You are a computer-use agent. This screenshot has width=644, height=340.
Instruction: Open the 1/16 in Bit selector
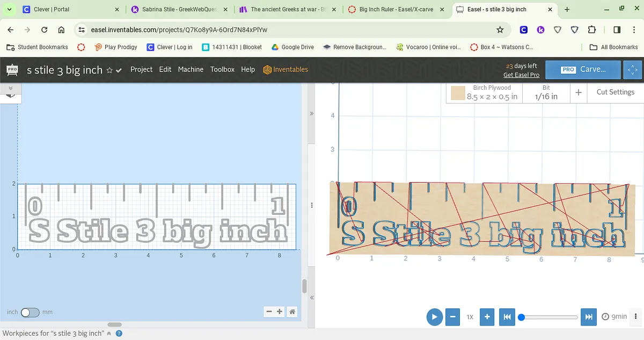pyautogui.click(x=546, y=92)
